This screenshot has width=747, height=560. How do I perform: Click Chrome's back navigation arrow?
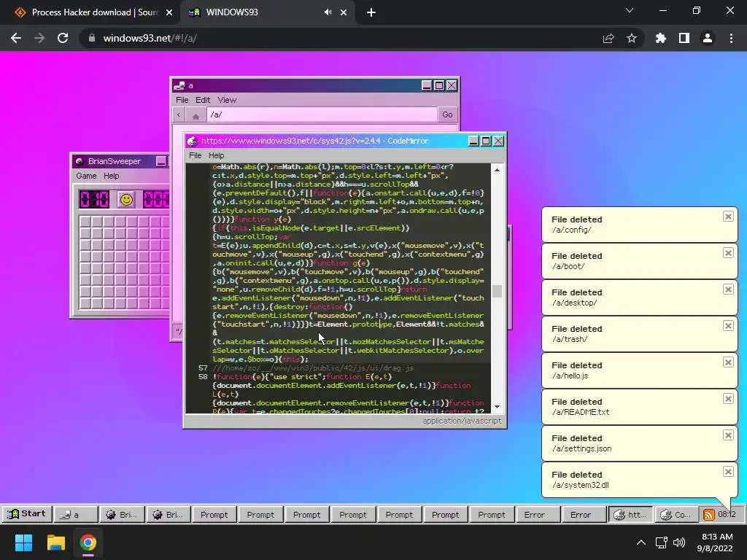coord(16,38)
